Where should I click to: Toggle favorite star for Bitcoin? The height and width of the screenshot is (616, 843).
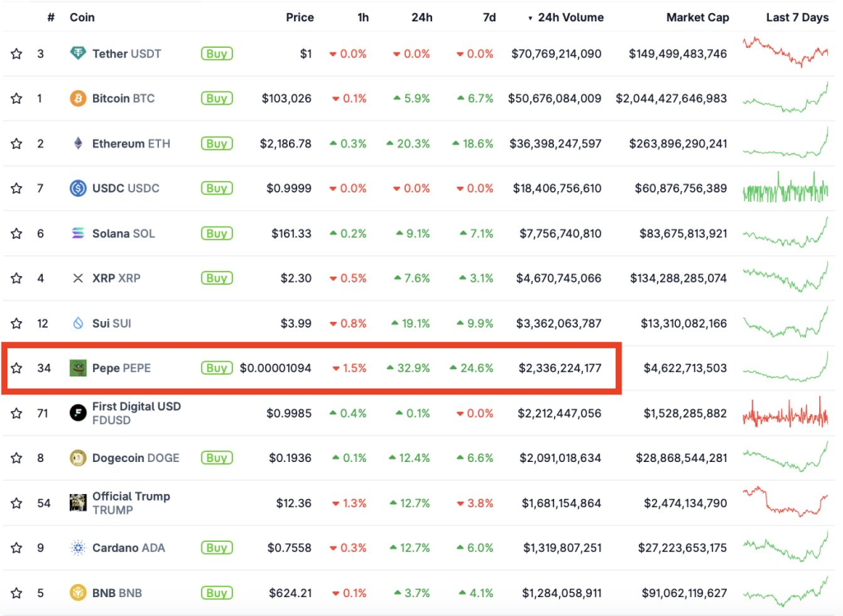[x=16, y=99]
